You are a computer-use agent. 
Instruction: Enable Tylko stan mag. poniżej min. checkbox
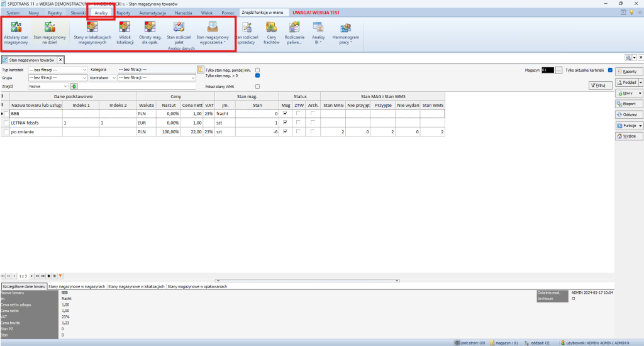tap(257, 70)
